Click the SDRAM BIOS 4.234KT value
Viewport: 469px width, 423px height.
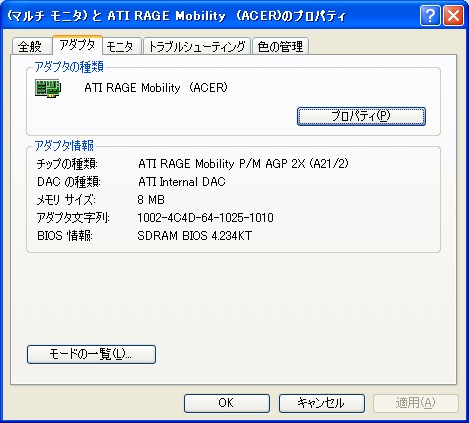pyautogui.click(x=194, y=236)
